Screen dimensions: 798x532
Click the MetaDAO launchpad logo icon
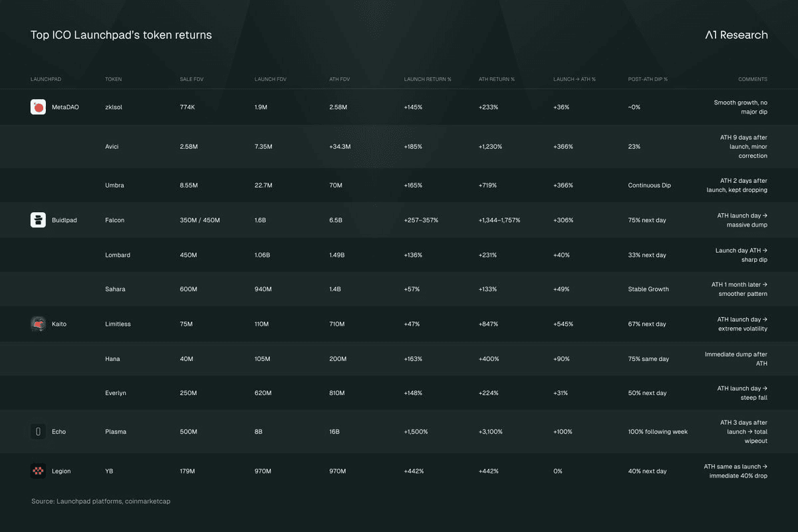38,107
